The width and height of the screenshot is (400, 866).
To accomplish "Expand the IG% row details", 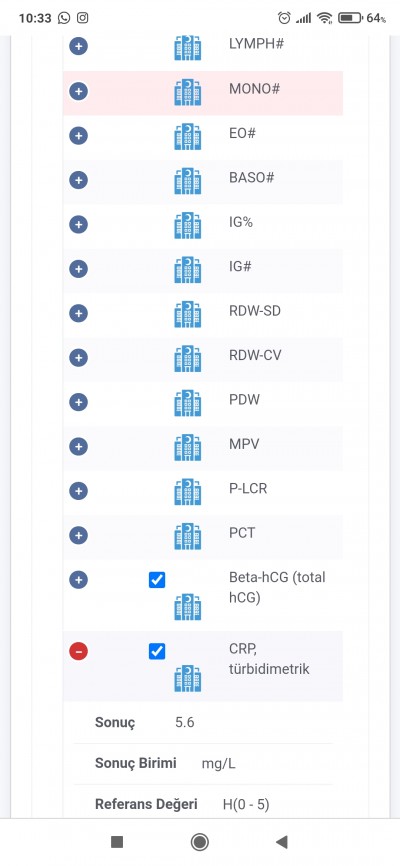I will point(78,224).
